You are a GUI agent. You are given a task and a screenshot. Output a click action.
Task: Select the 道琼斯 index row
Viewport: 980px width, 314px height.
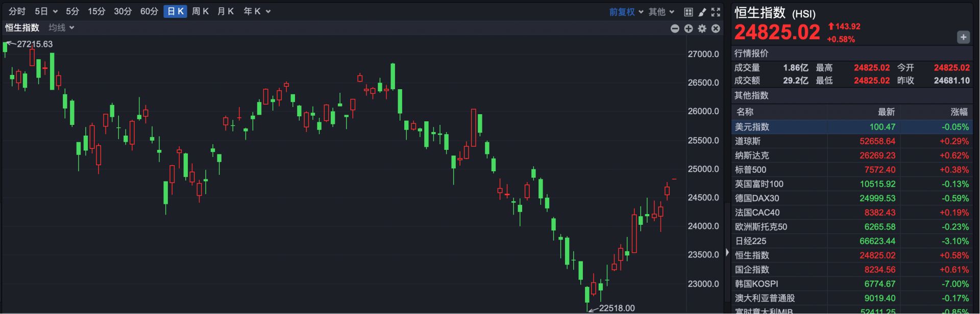(852, 141)
